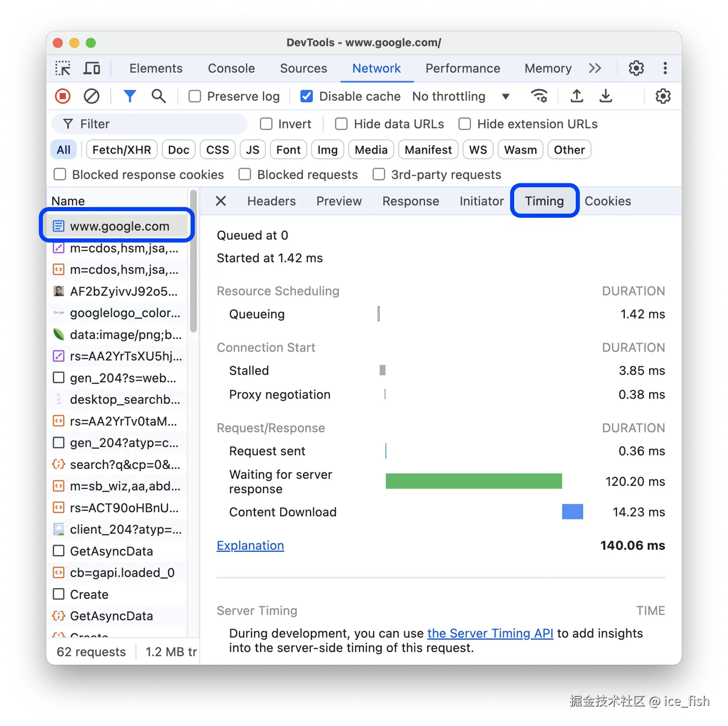Viewport: 728px width, 726px height.
Task: Export HAR file with the download arrow icon
Action: click(x=606, y=96)
